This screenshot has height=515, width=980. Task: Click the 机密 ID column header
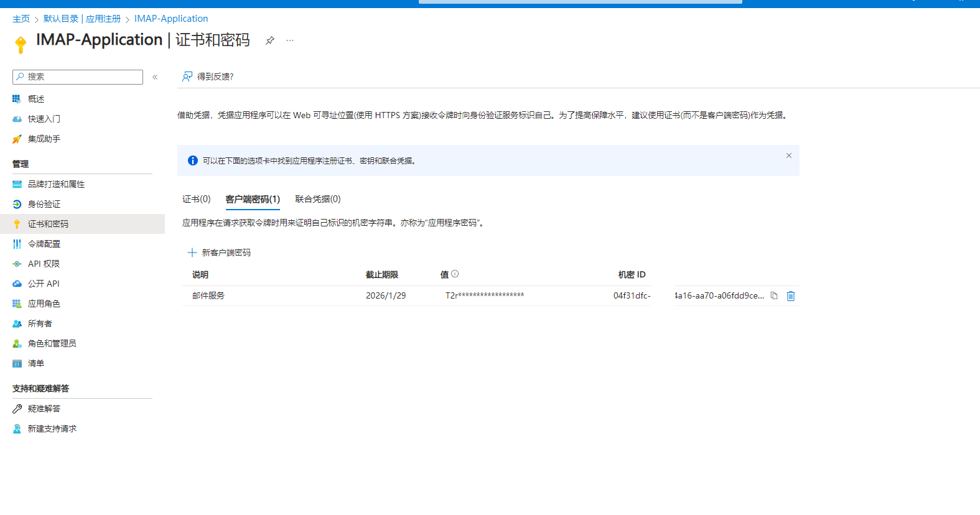point(632,274)
